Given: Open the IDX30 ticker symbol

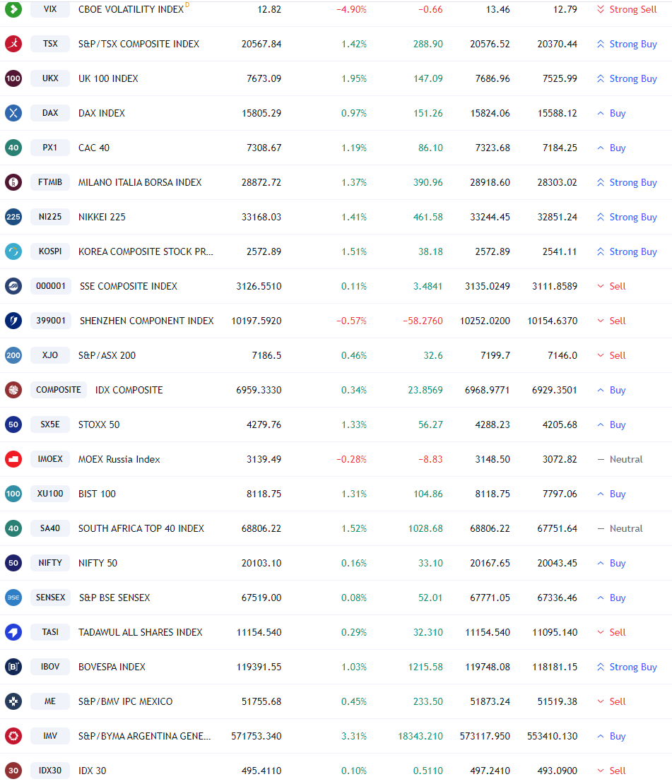Looking at the screenshot, I should 50,771.
